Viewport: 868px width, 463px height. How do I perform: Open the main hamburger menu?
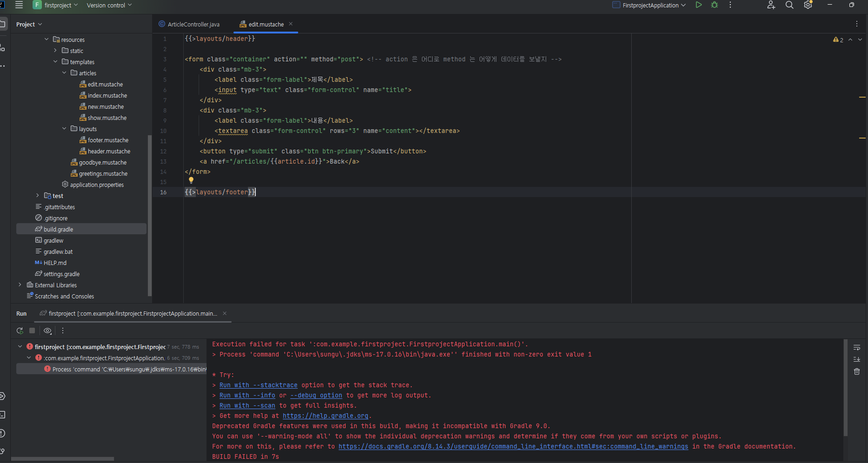coord(19,5)
